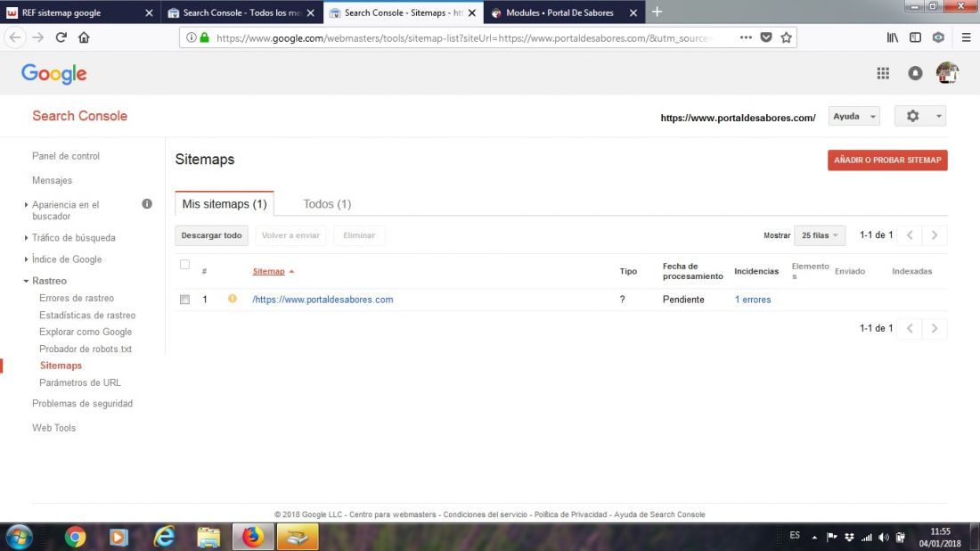980x551 pixels.
Task: Open Ayuda de Search Console footer link
Action: click(x=659, y=514)
